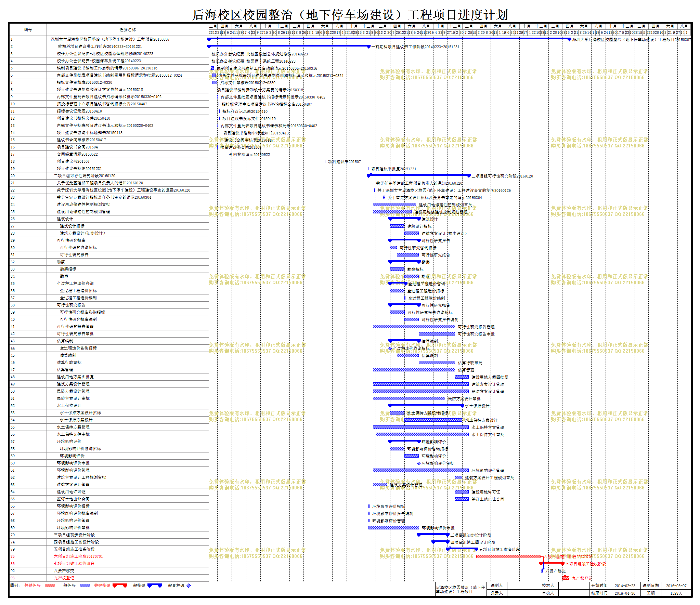The width and height of the screenshot is (700, 605).
Task: Click the milestone diamond beside 全过程造价咨询招标 in chart
Action: (390, 348)
